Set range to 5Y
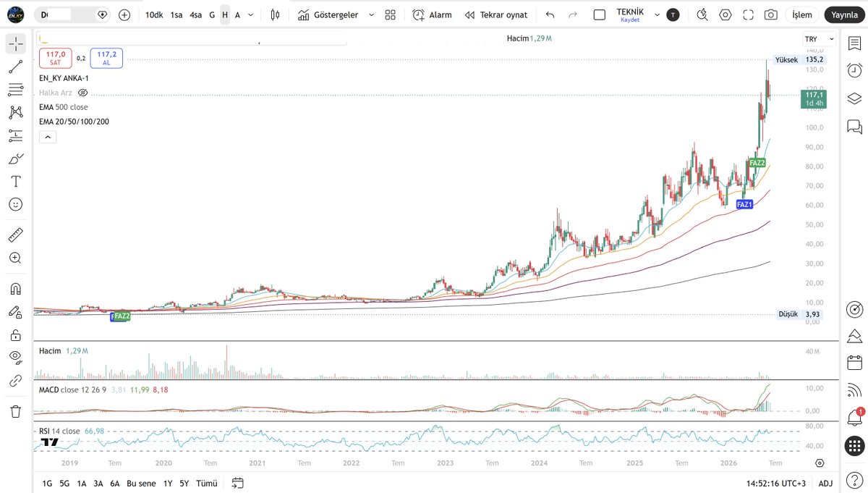The image size is (868, 493). pos(184,483)
